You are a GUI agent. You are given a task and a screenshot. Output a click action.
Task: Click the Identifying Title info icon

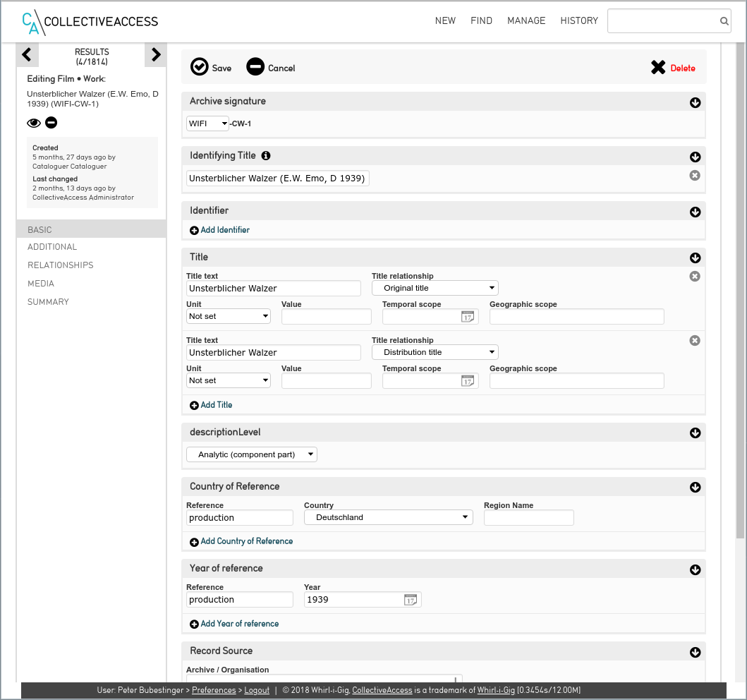click(x=266, y=155)
